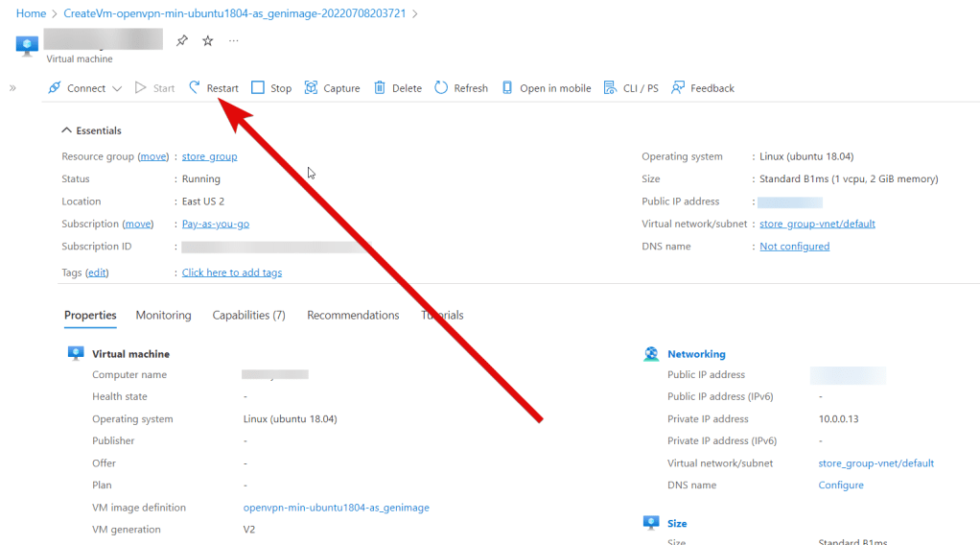The width and height of the screenshot is (980, 545).
Task: Switch to the Monitoring tab
Action: 163,315
